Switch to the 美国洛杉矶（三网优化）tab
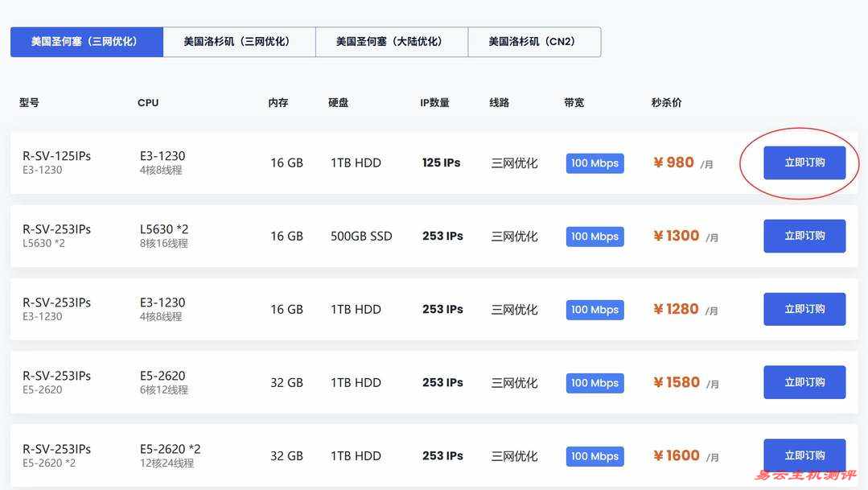 238,42
